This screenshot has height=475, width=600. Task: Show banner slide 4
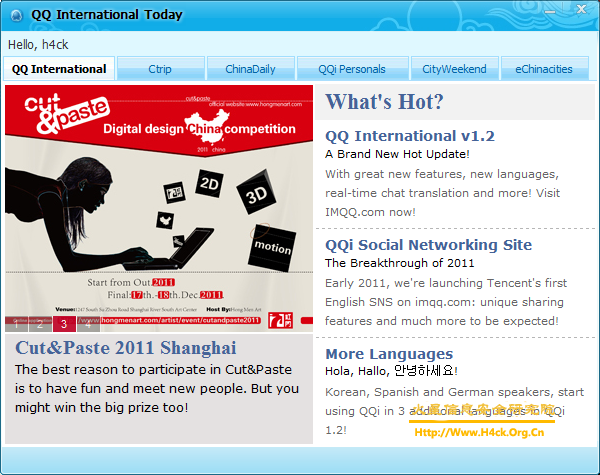tap(88, 325)
